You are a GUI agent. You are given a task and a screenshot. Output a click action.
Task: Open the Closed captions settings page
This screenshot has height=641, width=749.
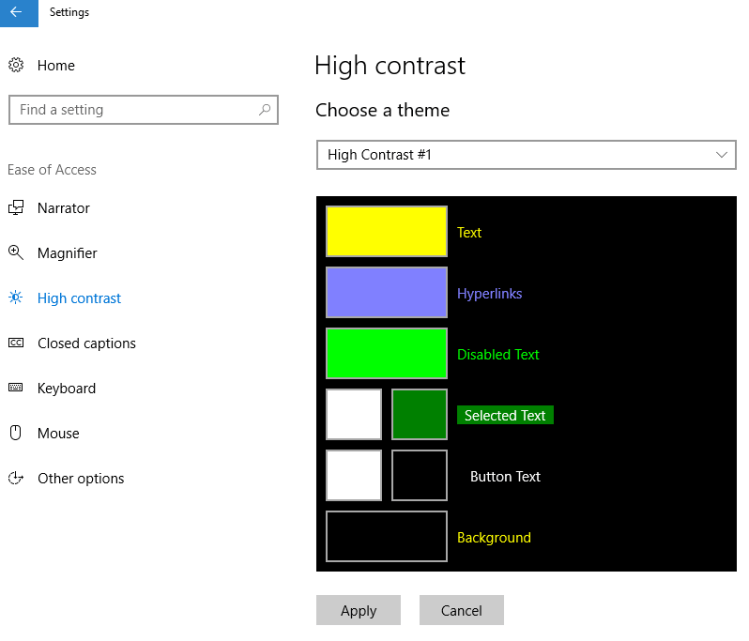point(86,343)
